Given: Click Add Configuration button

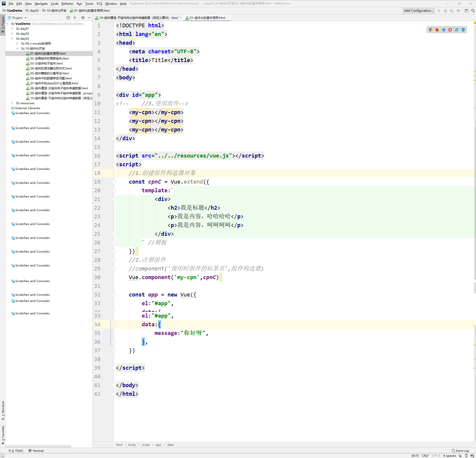Looking at the screenshot, I should [x=418, y=11].
